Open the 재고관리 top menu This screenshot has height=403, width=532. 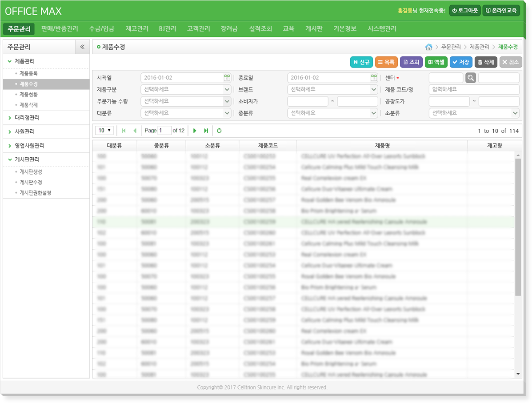(x=137, y=29)
